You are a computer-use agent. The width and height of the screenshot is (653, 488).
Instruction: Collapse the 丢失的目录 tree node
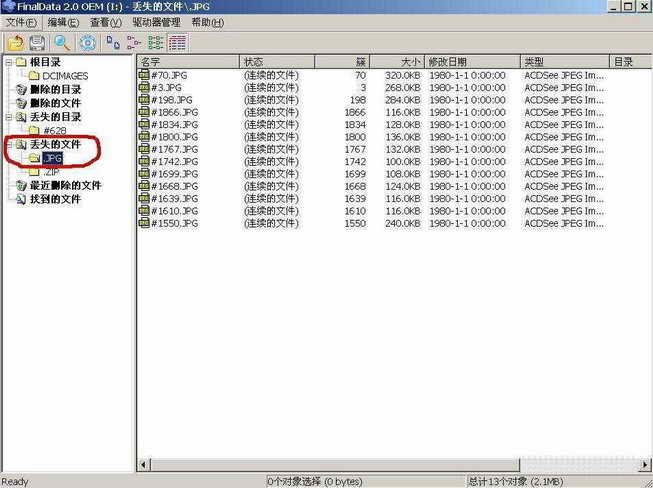pos(8,117)
